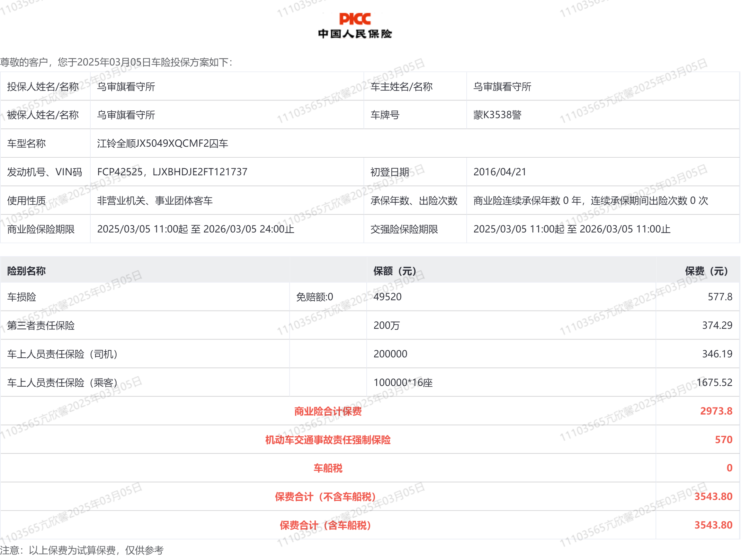Screen dimensions: 741x560
Task: Click the license plate value 蒙K3538警
Action: coord(497,115)
